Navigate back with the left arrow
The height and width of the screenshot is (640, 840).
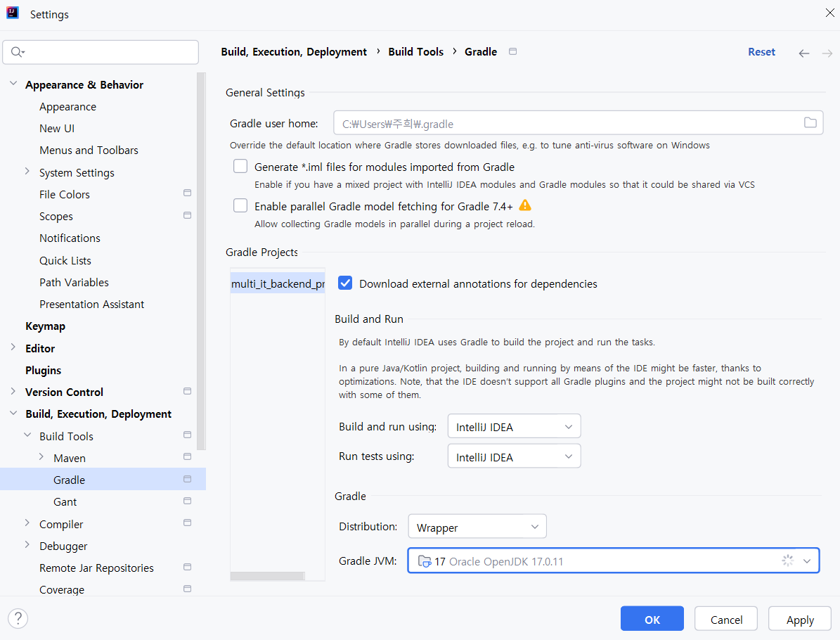[x=803, y=53]
